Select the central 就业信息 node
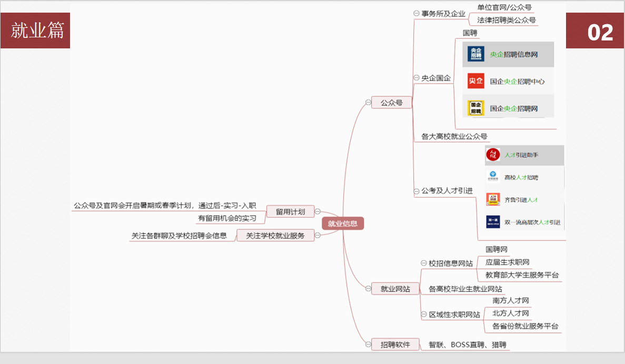625x364 pixels. (x=343, y=224)
